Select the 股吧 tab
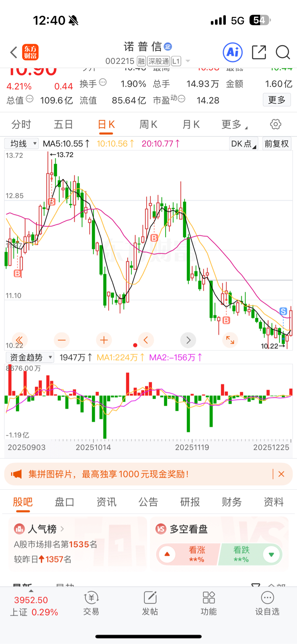Screen dimensions: 297x644 click(23, 502)
